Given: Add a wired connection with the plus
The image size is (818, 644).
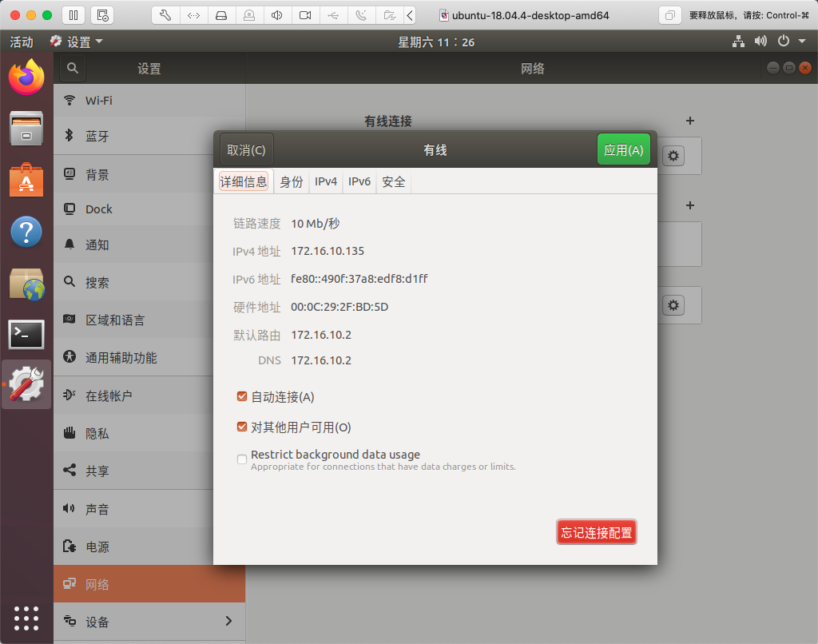Looking at the screenshot, I should [x=689, y=121].
